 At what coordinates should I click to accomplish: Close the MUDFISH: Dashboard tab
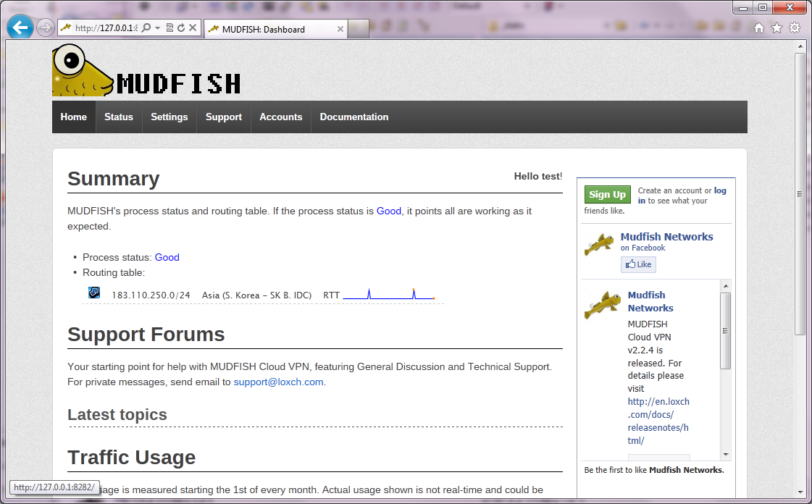click(340, 30)
